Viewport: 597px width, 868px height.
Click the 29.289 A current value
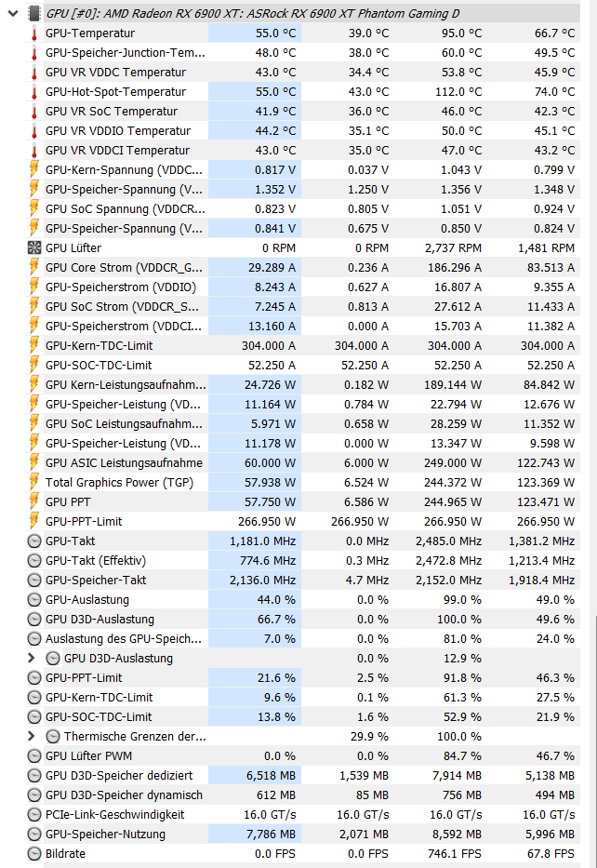click(x=272, y=267)
